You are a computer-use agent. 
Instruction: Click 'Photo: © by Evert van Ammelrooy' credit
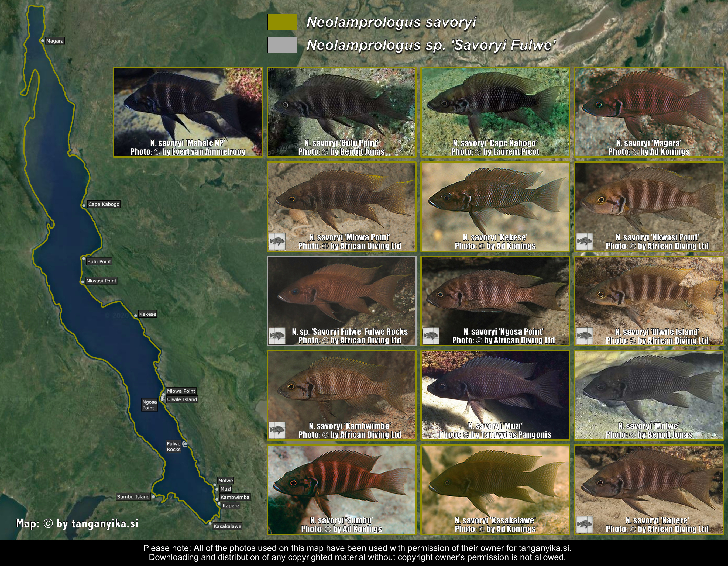click(x=188, y=151)
